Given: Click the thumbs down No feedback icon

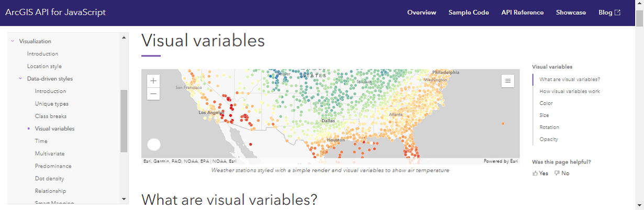Looking at the screenshot, I should coord(557,173).
